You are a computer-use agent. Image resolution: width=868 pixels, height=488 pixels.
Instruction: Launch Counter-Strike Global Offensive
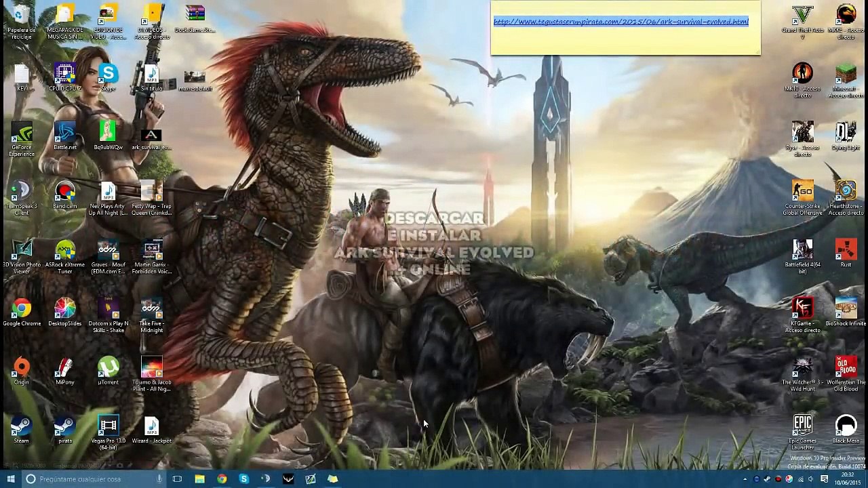[803, 199]
